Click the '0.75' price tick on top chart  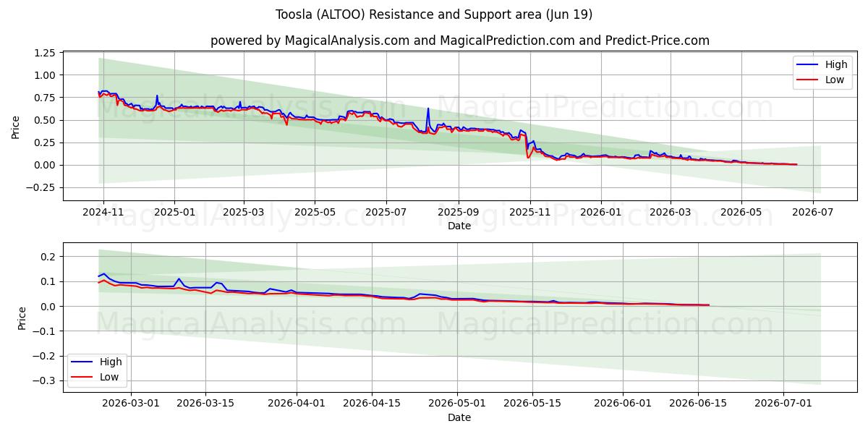(x=45, y=98)
